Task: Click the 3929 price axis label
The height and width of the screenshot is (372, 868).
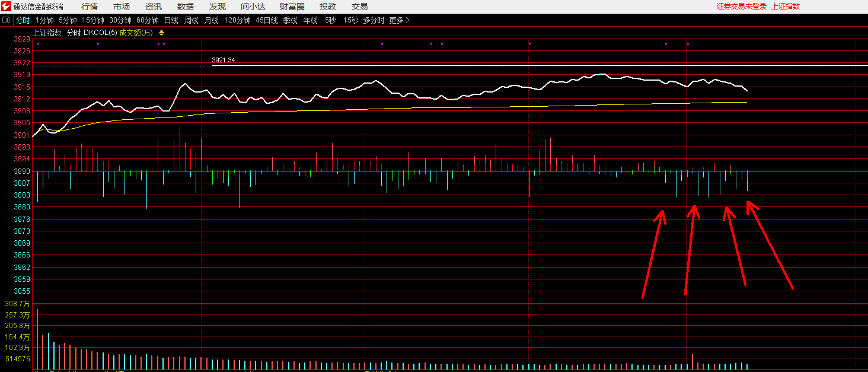Action: click(21, 39)
